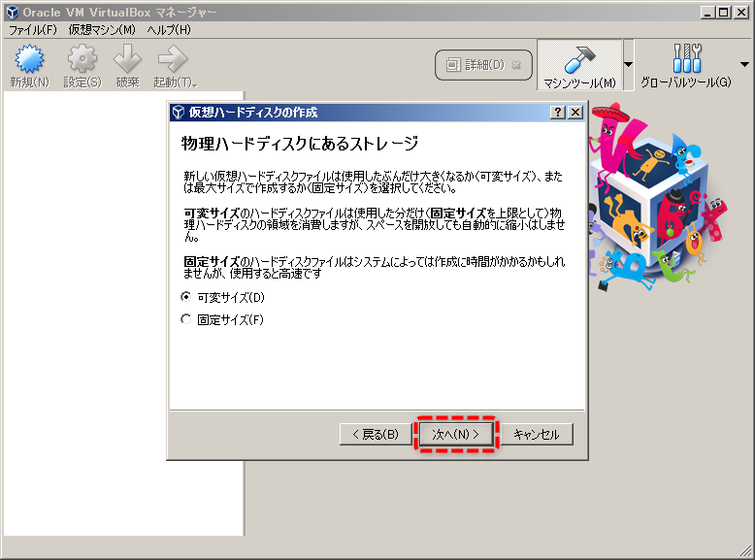Click the New (新規) machine icon
This screenshot has height=560, width=755.
(x=29, y=59)
